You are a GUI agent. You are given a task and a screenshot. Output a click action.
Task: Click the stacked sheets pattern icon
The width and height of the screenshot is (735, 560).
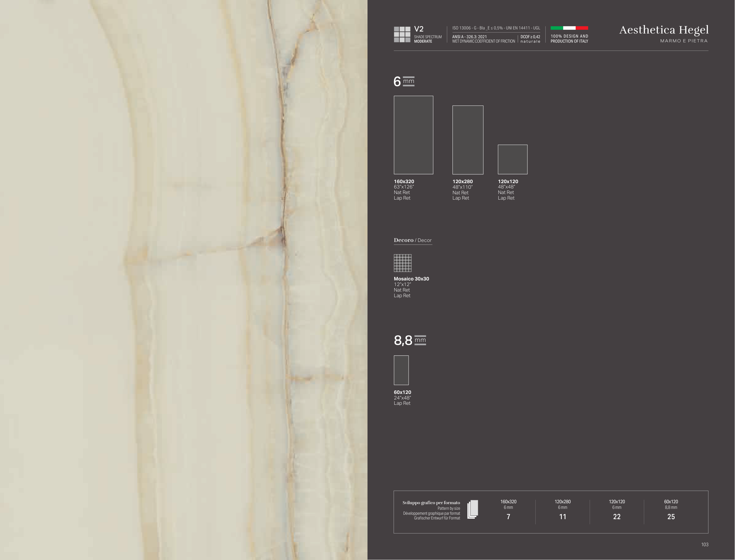(x=473, y=509)
